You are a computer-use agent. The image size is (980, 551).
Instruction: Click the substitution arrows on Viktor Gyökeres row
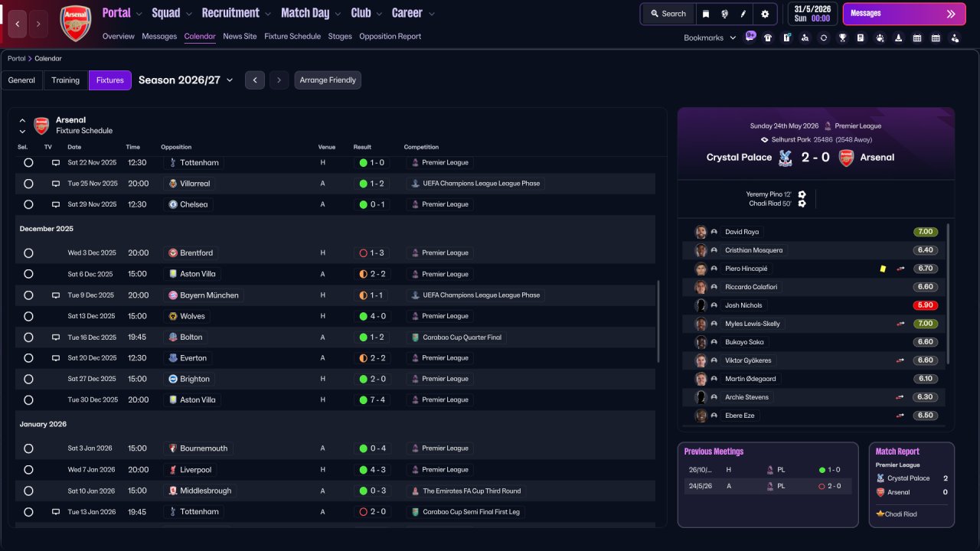point(900,360)
